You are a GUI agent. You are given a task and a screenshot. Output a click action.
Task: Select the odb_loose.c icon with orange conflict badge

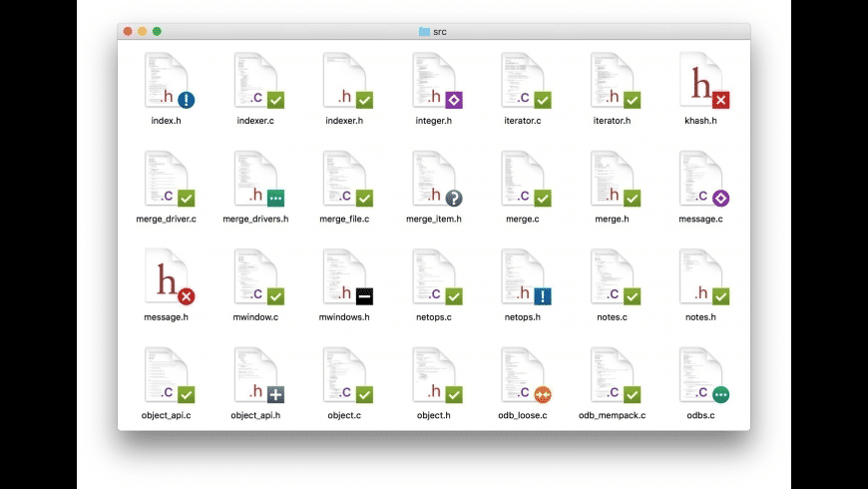point(525,375)
